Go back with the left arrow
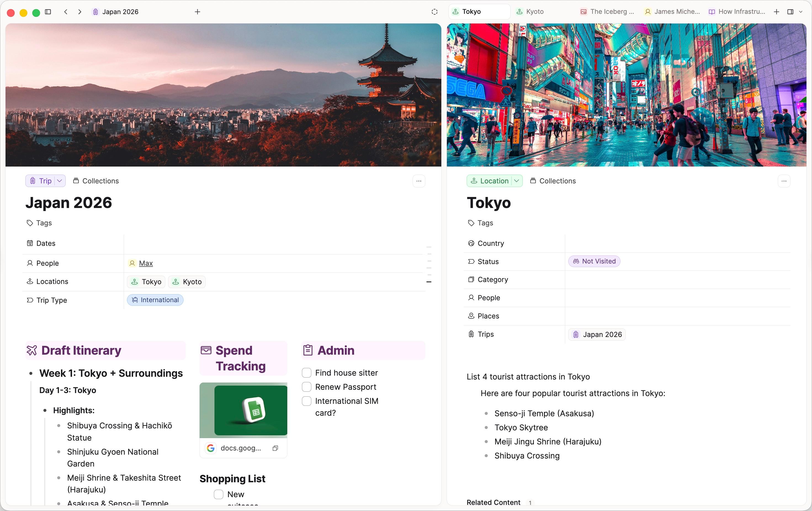812x511 pixels. 66,12
